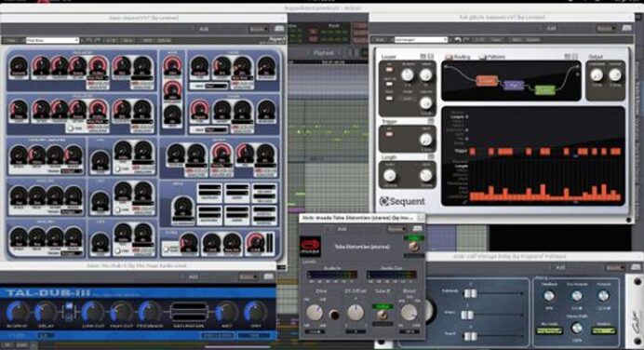The image size is (644, 350).
Task: Select the purple node in routing graph
Action: click(514, 85)
